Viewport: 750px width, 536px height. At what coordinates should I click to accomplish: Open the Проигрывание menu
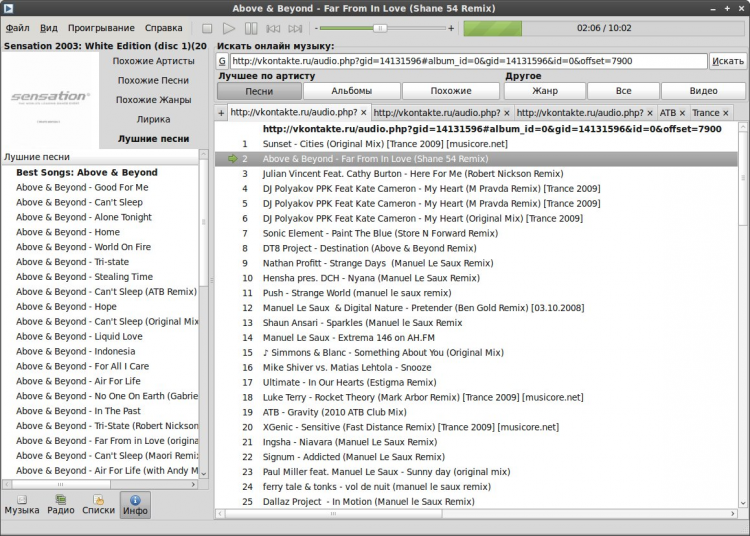(101, 28)
